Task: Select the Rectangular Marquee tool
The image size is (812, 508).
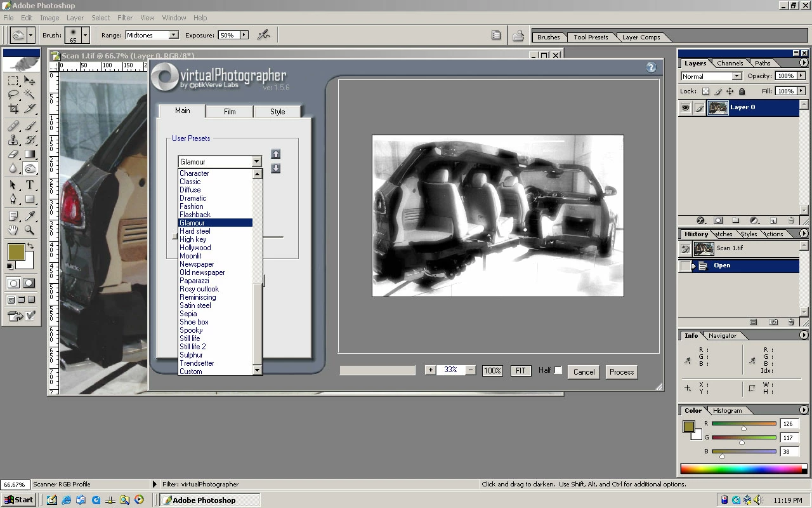Action: pyautogui.click(x=13, y=81)
